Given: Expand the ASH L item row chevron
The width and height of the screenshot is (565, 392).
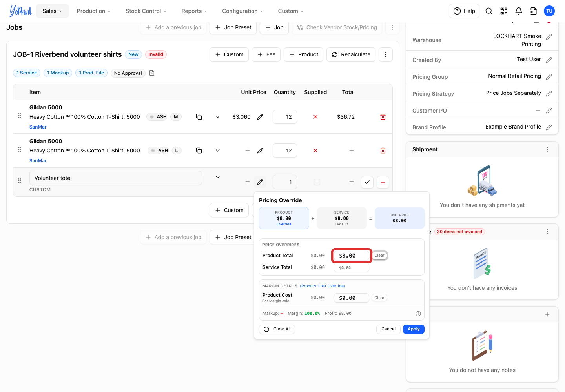Looking at the screenshot, I should (218, 151).
